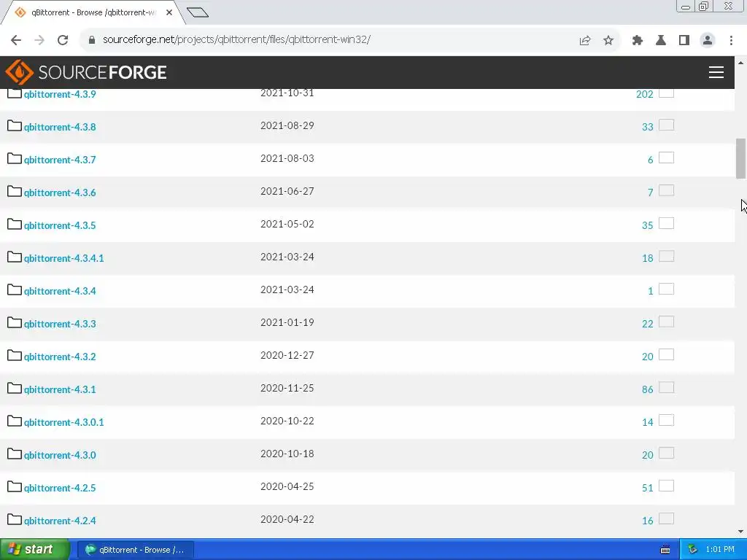747x560 pixels.
Task: Click folder icon for qbittorrent-4.3.7
Action: (x=15, y=158)
